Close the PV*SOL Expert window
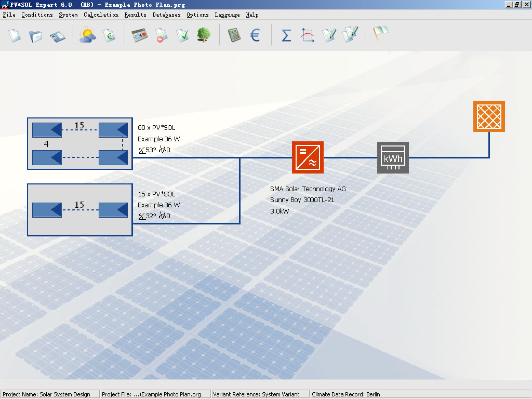 pyautogui.click(x=526, y=5)
